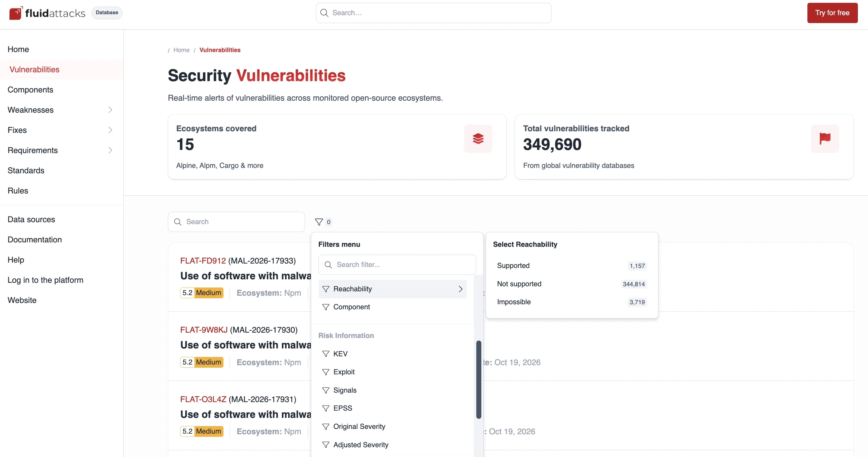Open the FLAT-FD912 vulnerability link
This screenshot has height=457, width=868.
click(203, 260)
